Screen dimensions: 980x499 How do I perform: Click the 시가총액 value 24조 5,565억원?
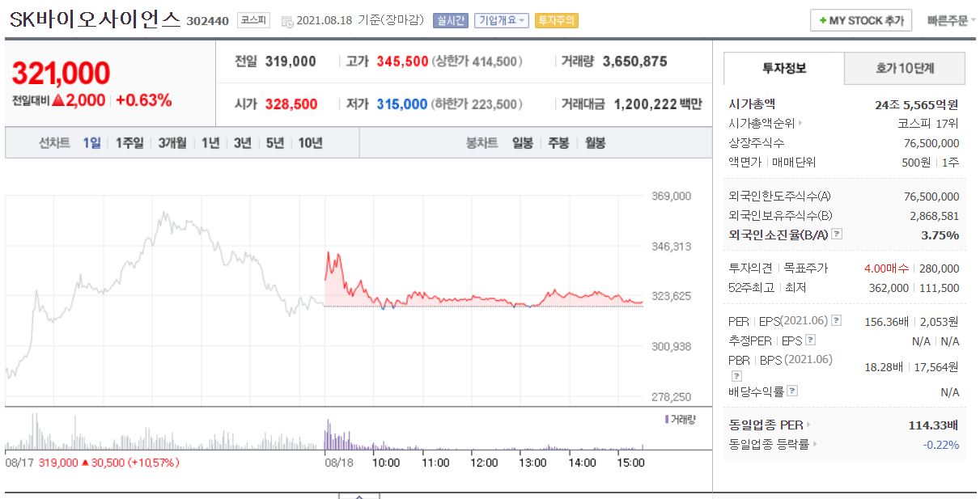pos(917,104)
